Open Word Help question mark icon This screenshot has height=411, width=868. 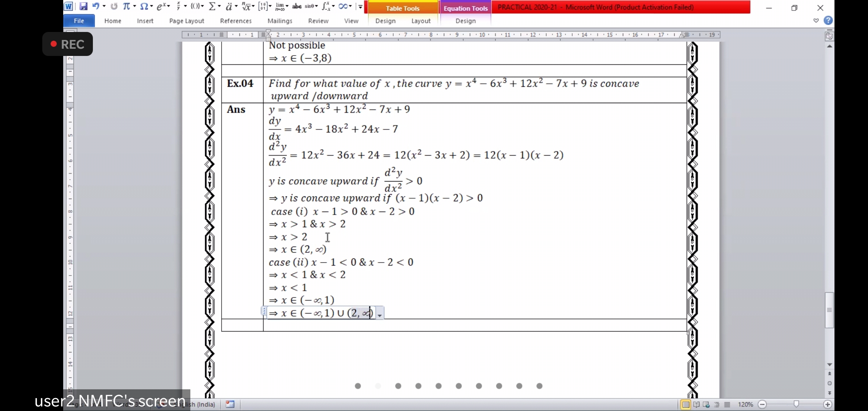pos(828,21)
